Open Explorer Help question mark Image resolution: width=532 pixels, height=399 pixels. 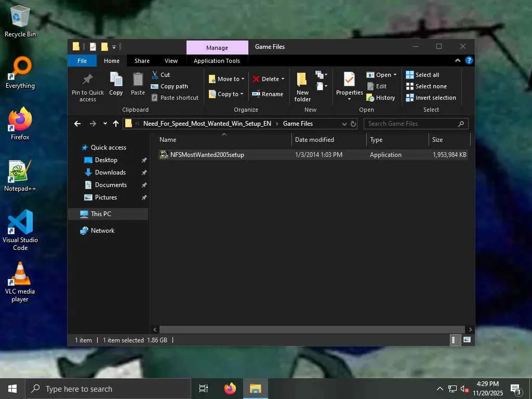(469, 60)
